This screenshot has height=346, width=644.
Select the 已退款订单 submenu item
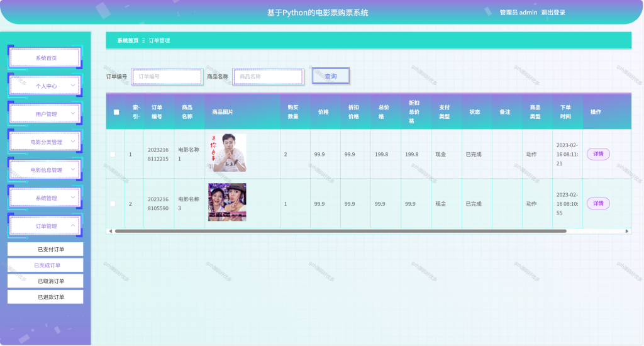[x=45, y=297]
